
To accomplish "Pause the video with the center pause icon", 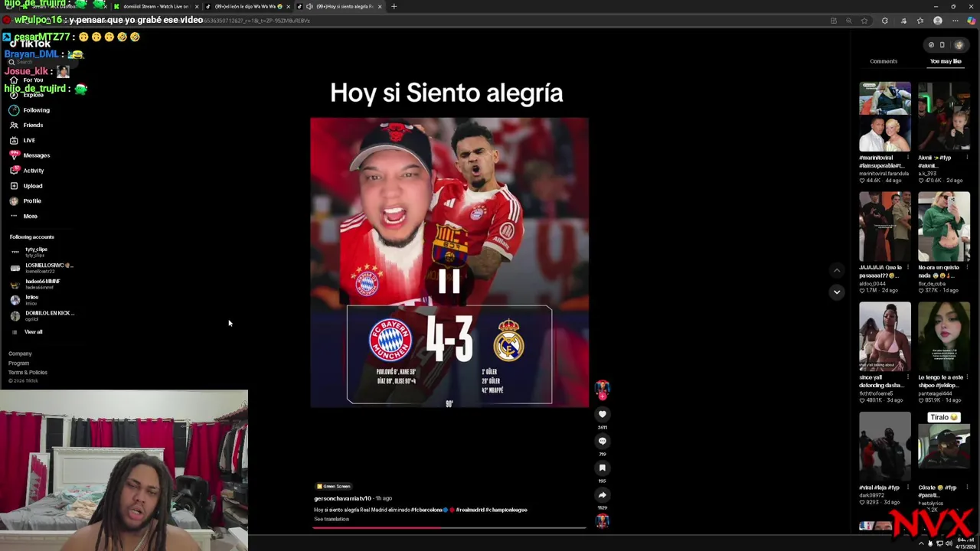I will pyautogui.click(x=449, y=282).
